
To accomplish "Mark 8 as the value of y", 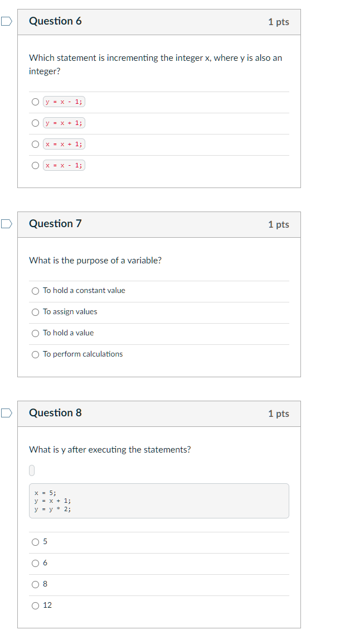I will click(x=36, y=584).
